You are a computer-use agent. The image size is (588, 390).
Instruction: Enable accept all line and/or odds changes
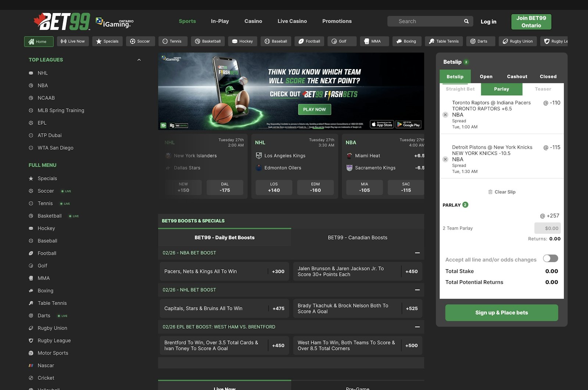tap(550, 259)
